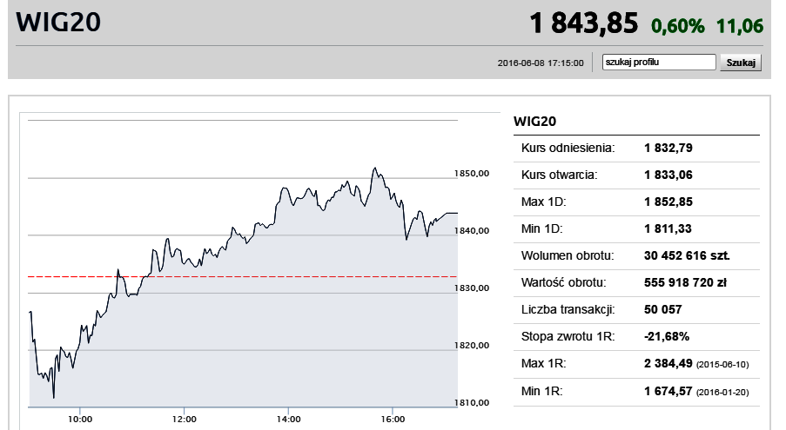This screenshot has height=430, width=786.
Task: Click the 'Kurs otwarcia' value 1 833,06
Action: tap(669, 175)
